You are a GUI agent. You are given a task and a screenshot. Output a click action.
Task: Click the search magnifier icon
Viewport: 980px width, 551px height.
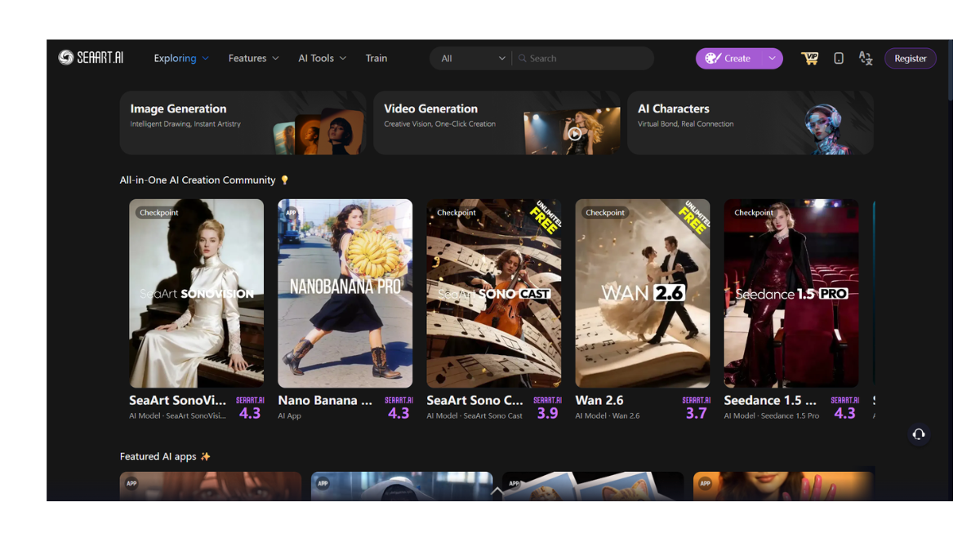pyautogui.click(x=523, y=59)
